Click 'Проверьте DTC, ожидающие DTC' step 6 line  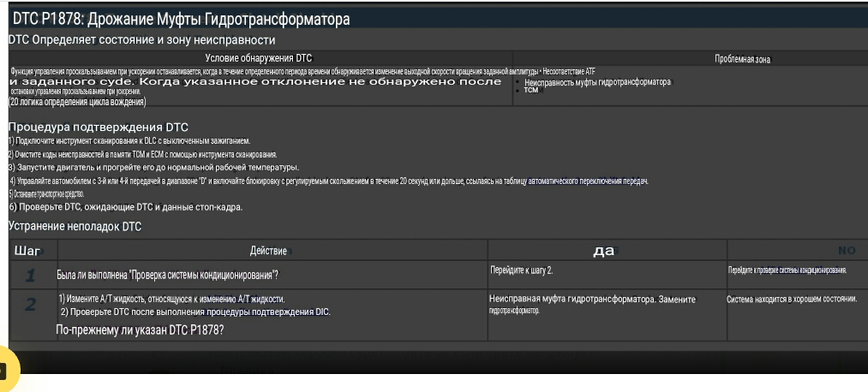(x=126, y=207)
